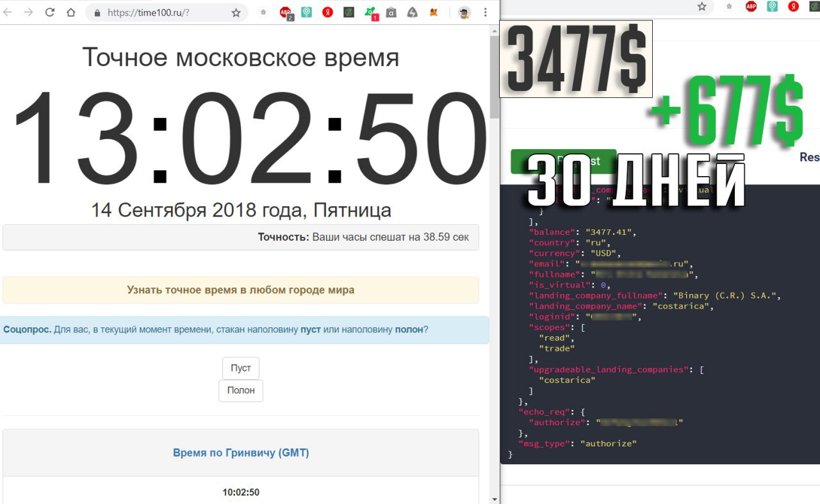Click the small house icon in right window
This screenshot has height=504, width=820.
(x=729, y=6)
